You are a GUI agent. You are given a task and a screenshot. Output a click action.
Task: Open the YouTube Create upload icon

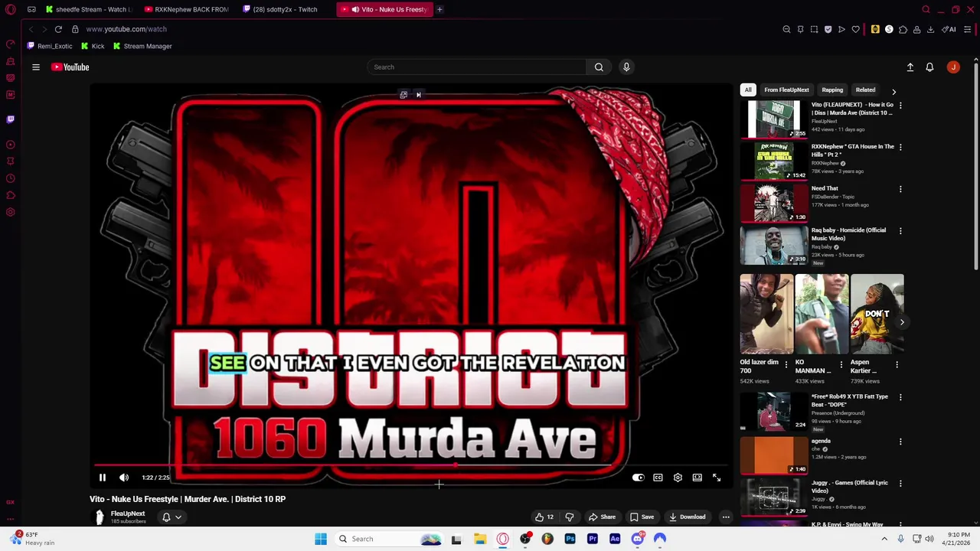click(x=910, y=67)
